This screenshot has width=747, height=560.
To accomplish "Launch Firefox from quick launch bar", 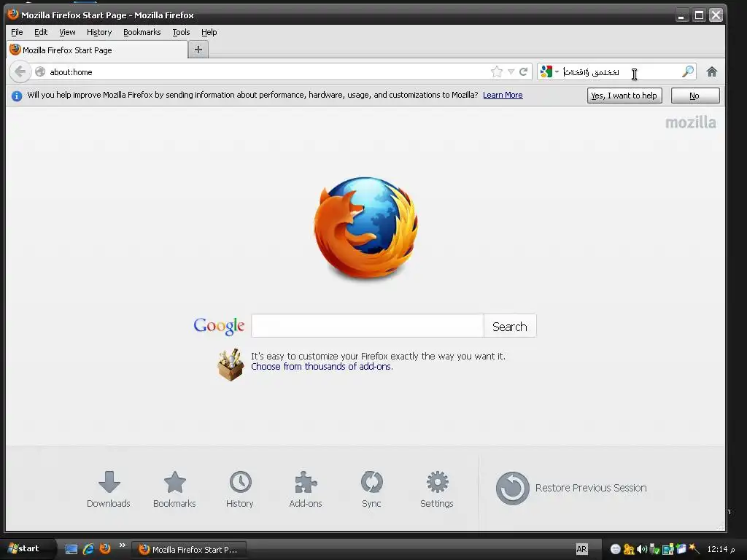I will click(105, 548).
